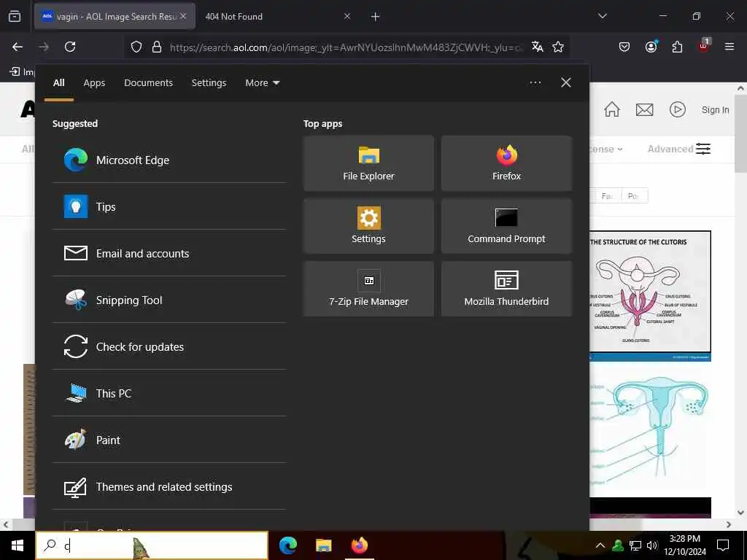This screenshot has width=747, height=560.
Task: Translate this page icon in address bar
Action: [538, 47]
